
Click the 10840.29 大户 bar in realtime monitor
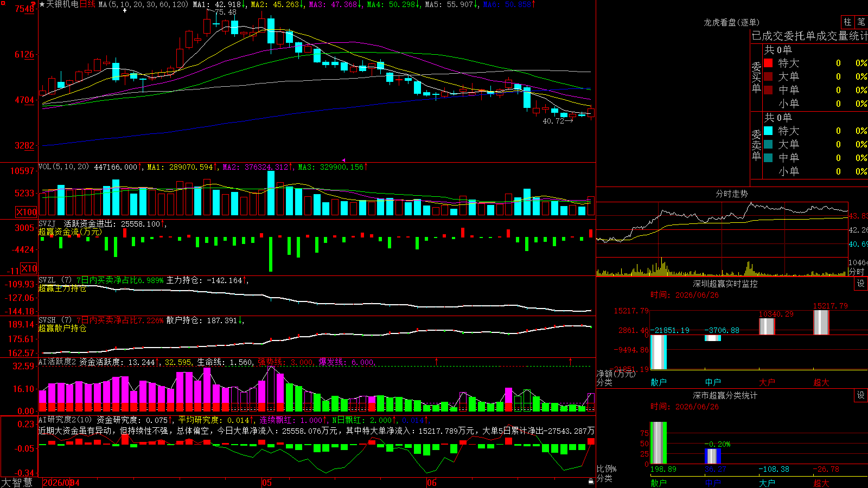[767, 326]
